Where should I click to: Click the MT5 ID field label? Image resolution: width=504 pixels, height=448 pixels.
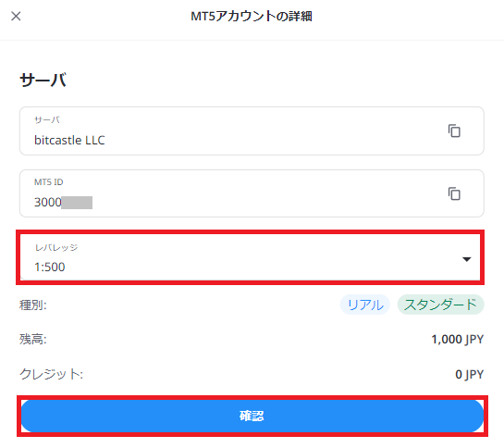(x=48, y=182)
